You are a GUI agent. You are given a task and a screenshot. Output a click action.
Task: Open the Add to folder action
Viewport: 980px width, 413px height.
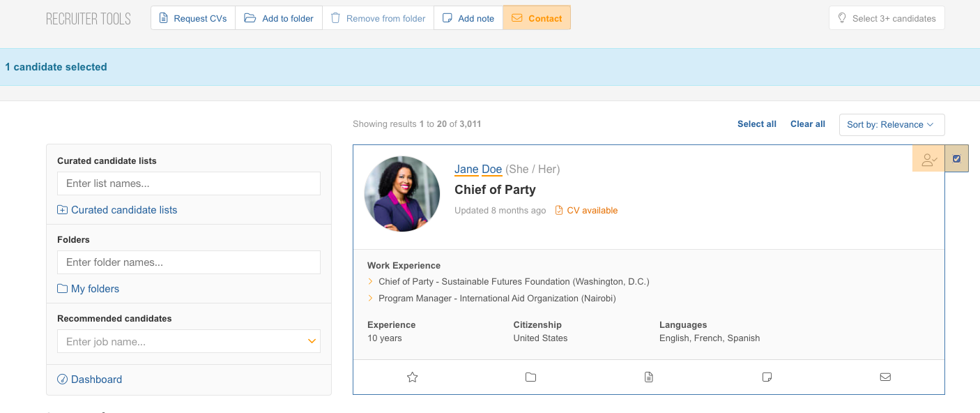pos(279,18)
